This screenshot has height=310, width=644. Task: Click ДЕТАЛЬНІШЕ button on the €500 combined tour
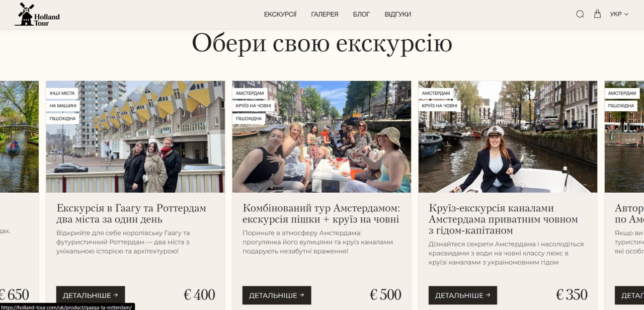click(277, 295)
